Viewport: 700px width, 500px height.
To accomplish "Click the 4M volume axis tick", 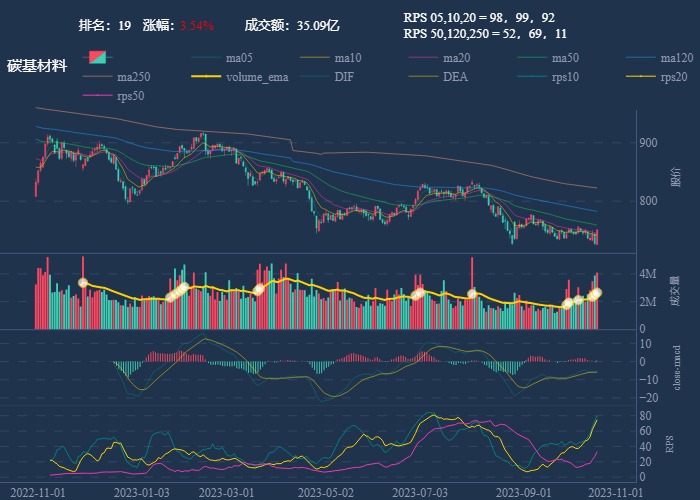I will click(647, 273).
